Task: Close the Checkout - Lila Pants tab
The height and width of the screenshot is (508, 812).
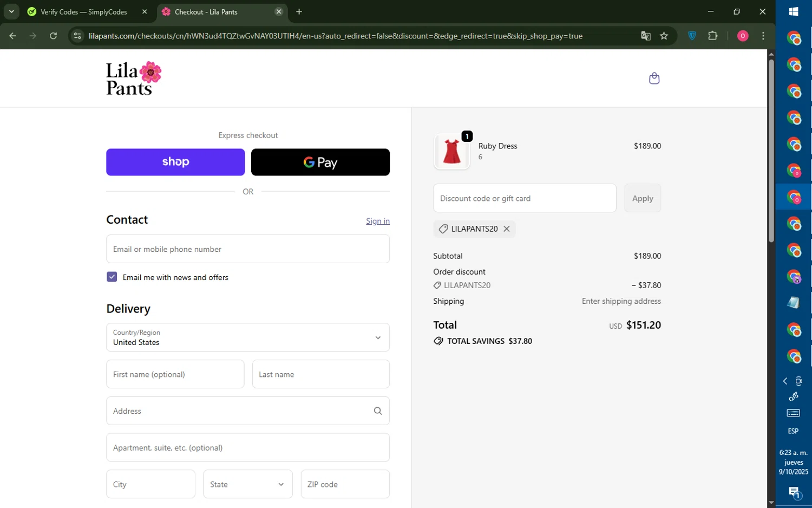Action: point(279,11)
